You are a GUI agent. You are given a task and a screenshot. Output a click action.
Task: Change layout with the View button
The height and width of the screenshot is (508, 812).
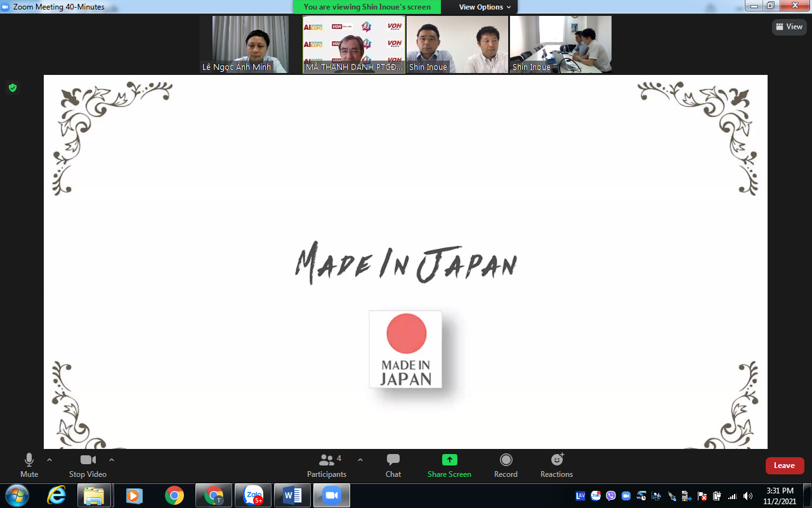(x=789, y=27)
